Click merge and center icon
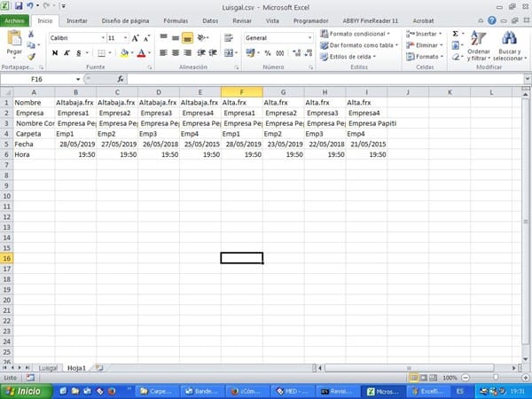The height and width of the screenshot is (399, 532). (x=229, y=53)
